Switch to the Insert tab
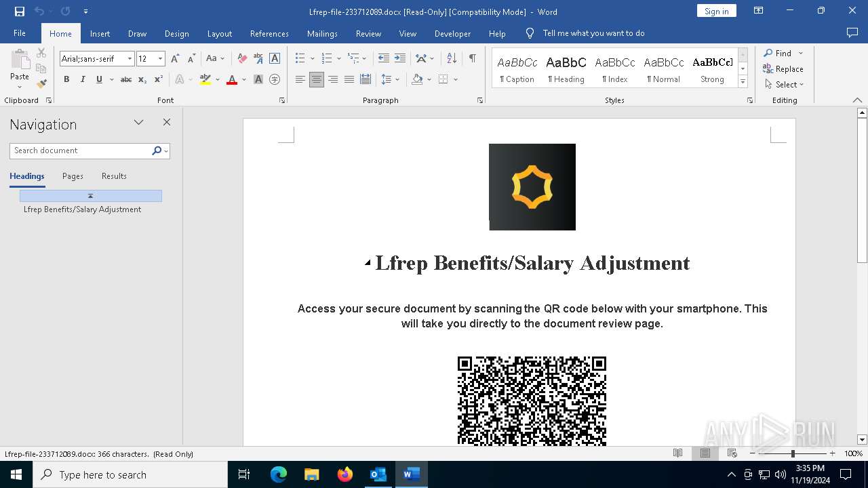 click(x=100, y=33)
